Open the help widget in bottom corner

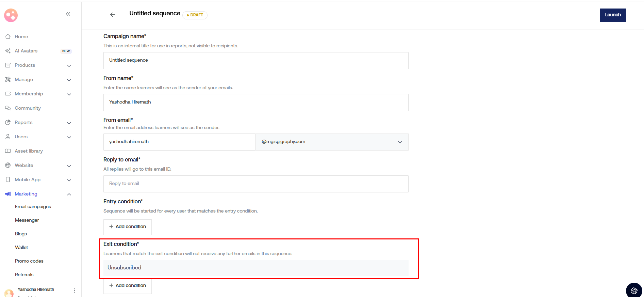(634, 291)
